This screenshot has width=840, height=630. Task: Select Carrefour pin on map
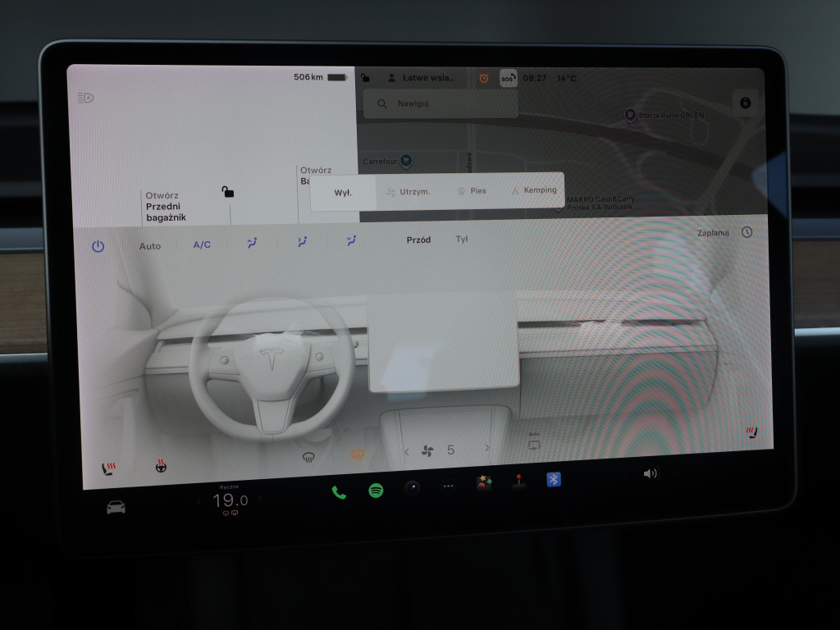point(405,160)
